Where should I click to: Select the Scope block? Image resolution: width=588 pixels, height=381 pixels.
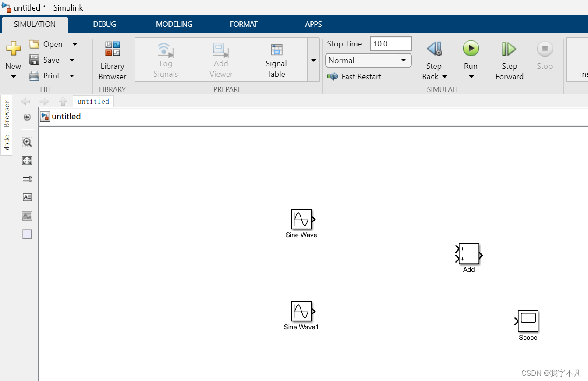(x=528, y=321)
